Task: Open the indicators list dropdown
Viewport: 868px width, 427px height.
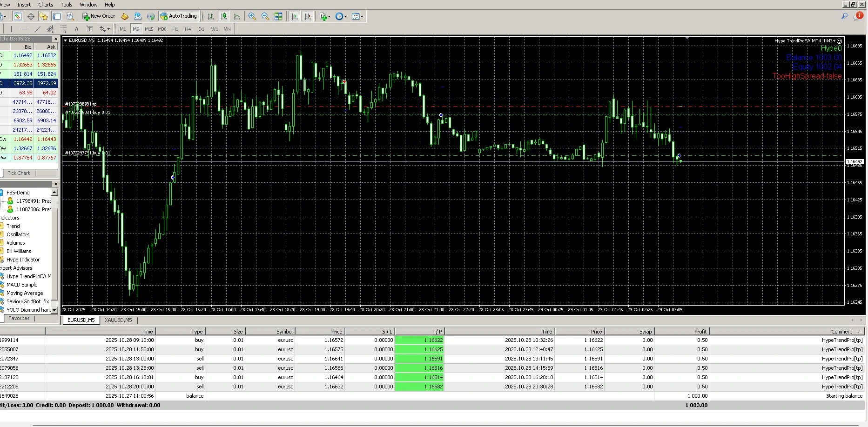Action: 325,16
